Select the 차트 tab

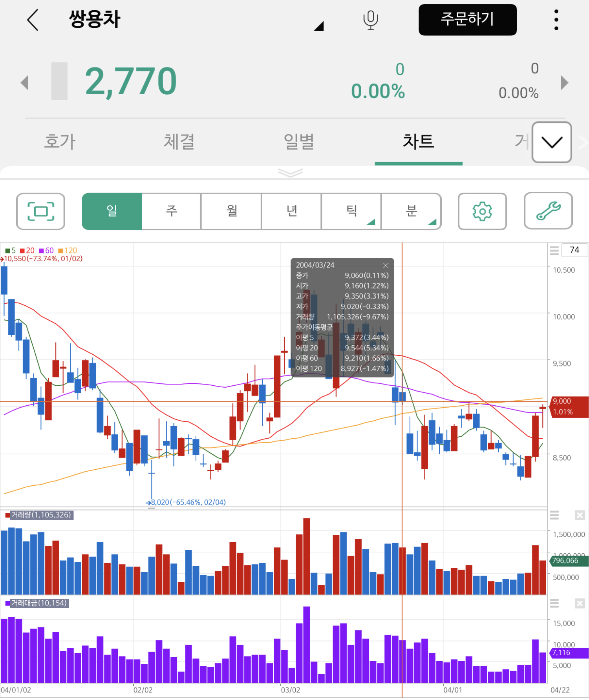pyautogui.click(x=419, y=142)
